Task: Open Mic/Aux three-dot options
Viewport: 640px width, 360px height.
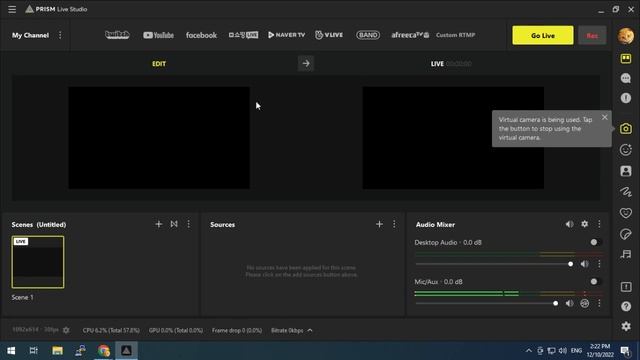Action: coord(599,303)
